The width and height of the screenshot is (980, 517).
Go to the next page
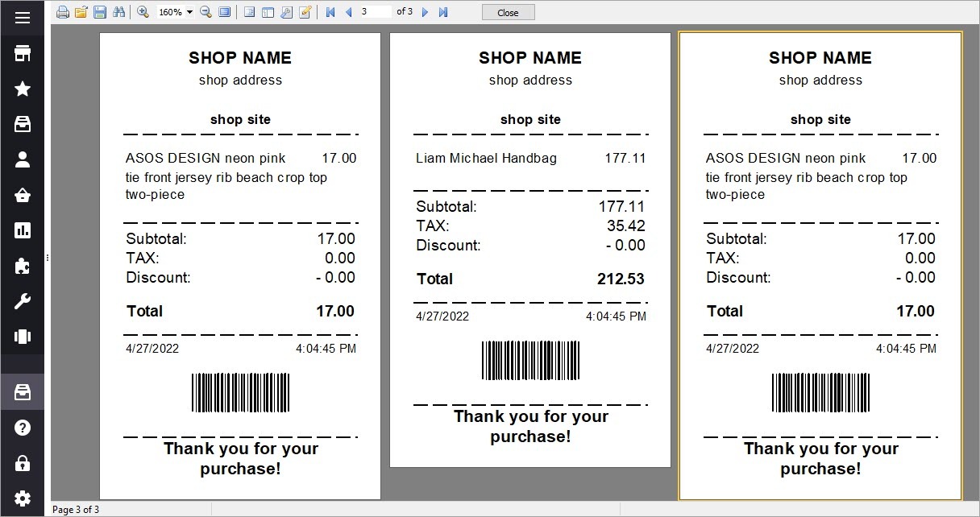coord(425,12)
